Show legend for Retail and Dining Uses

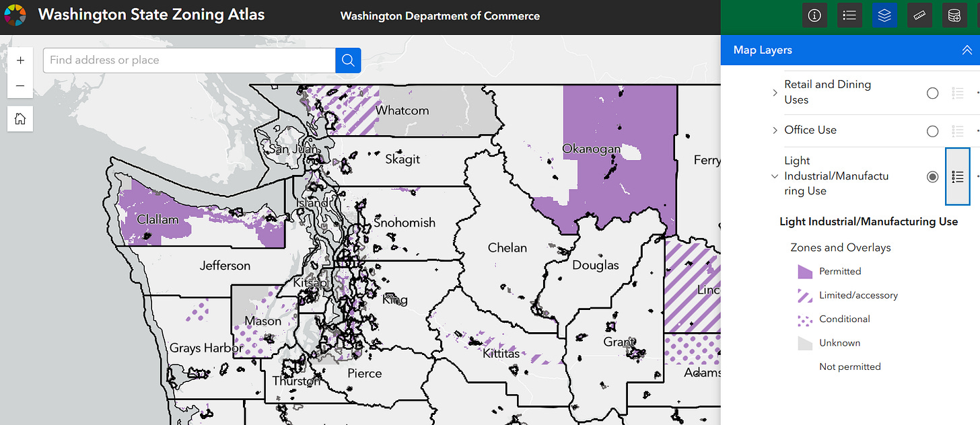coord(958,93)
